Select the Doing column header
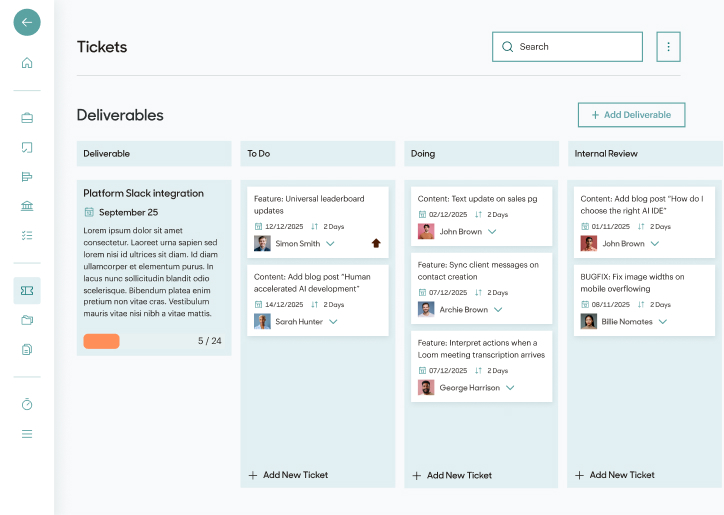 pos(482,153)
